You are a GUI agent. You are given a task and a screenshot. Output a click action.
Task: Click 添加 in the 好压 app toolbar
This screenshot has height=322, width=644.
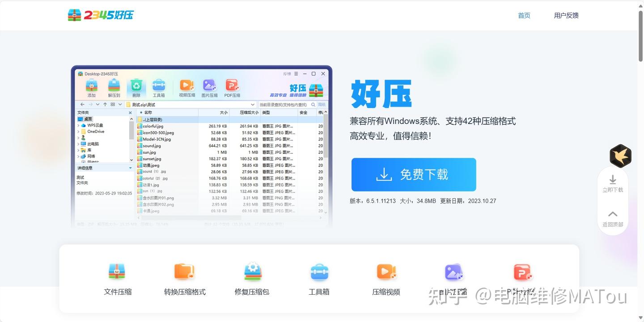tap(92, 88)
